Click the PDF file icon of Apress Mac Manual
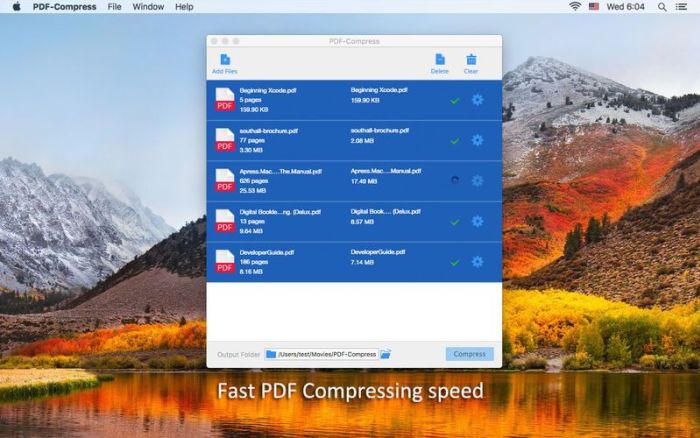 225,180
